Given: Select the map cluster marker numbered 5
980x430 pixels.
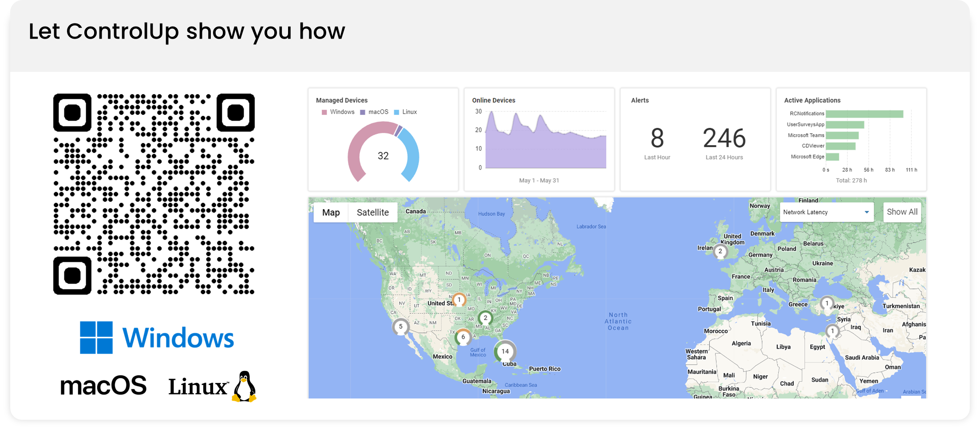Looking at the screenshot, I should [400, 327].
